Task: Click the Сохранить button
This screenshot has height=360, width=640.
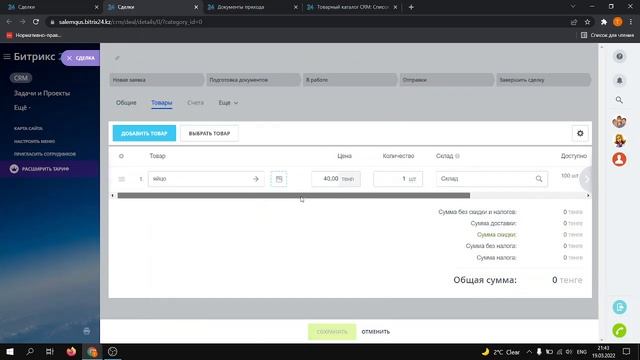Action: [x=332, y=332]
